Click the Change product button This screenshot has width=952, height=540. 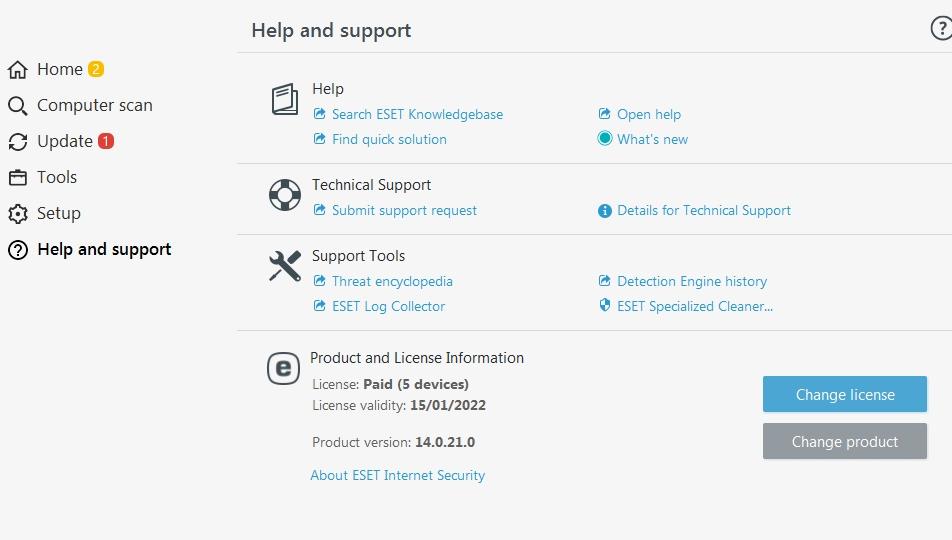845,442
